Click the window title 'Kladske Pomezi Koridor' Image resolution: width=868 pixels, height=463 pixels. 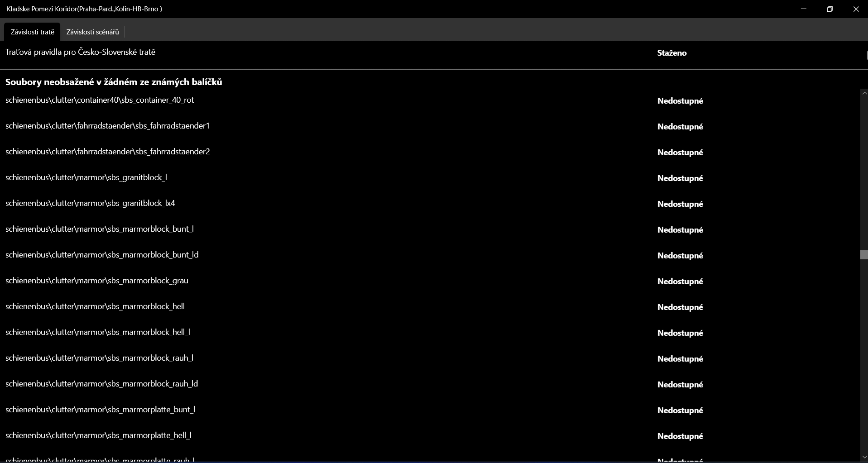[x=42, y=9]
